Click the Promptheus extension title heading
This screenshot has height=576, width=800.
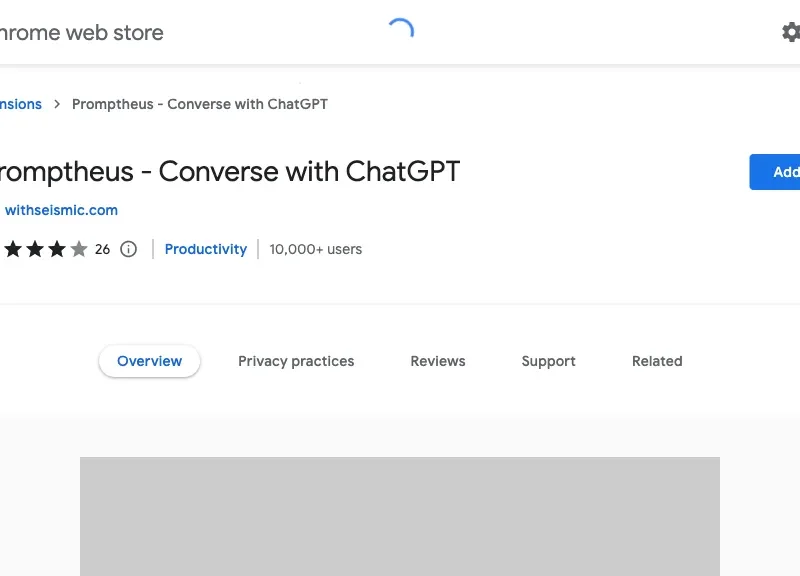tap(228, 171)
